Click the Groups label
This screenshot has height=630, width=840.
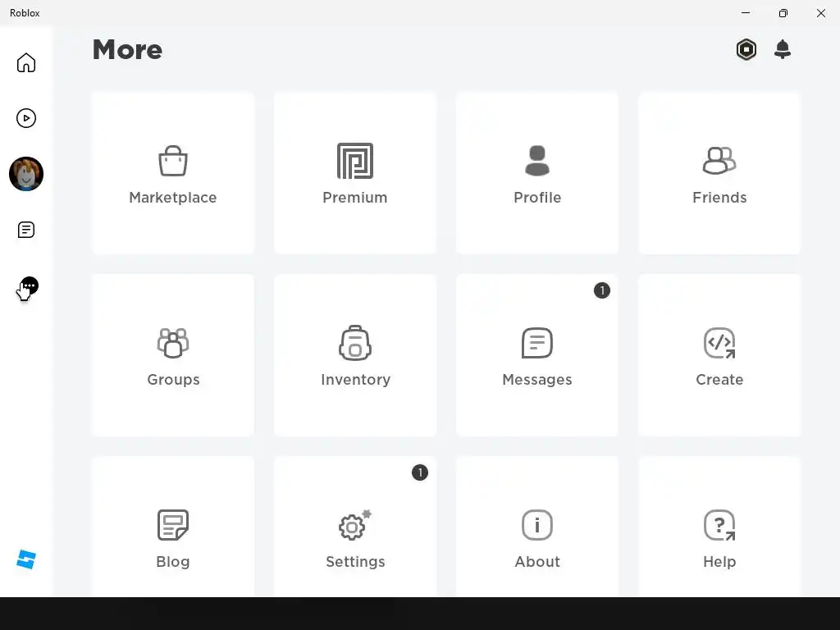click(173, 380)
